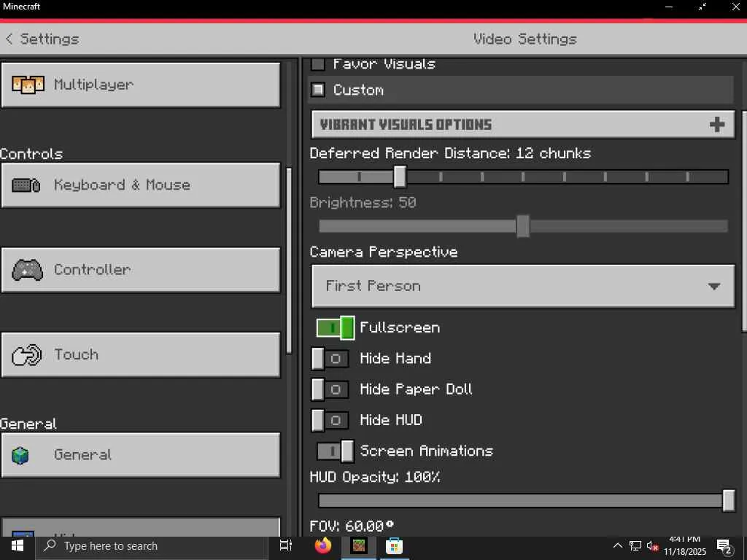Viewport: 747px width, 560px height.
Task: Click the left sidebar scrollbar
Action: pos(289,261)
